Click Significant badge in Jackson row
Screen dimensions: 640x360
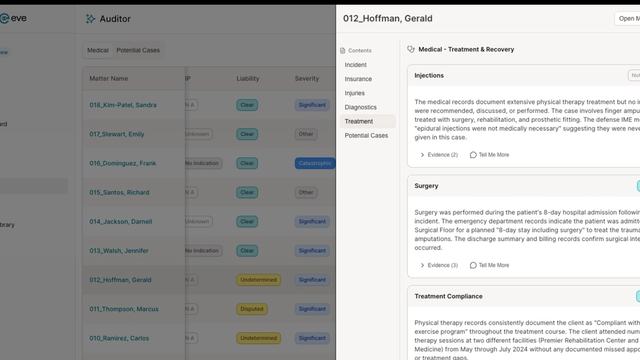312,221
